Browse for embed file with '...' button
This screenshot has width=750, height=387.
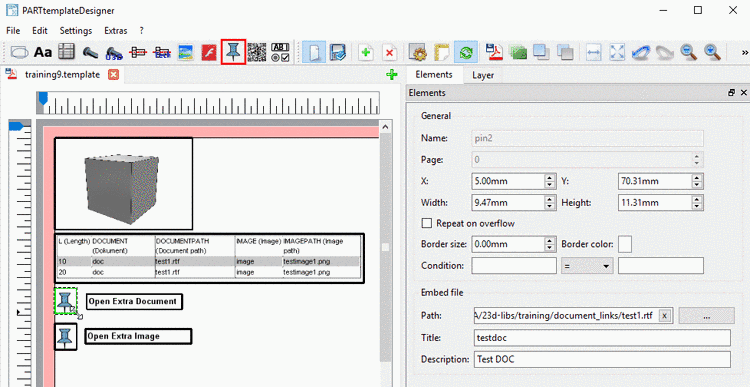click(x=706, y=316)
